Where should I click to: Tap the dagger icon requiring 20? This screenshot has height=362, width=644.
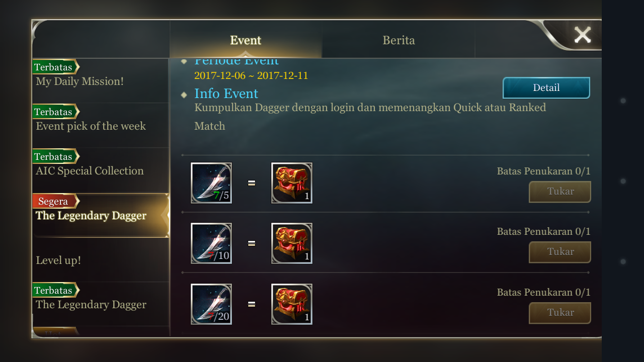click(x=211, y=304)
